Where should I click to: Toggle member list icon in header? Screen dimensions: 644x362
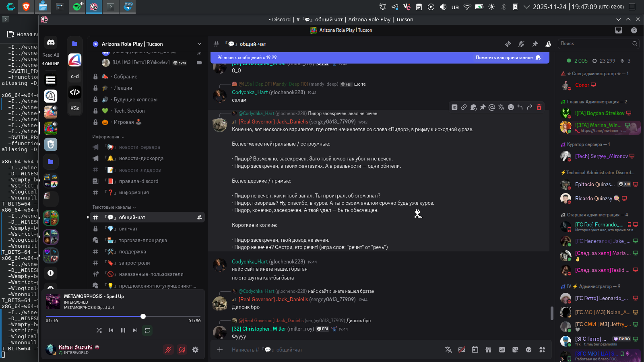(548, 44)
